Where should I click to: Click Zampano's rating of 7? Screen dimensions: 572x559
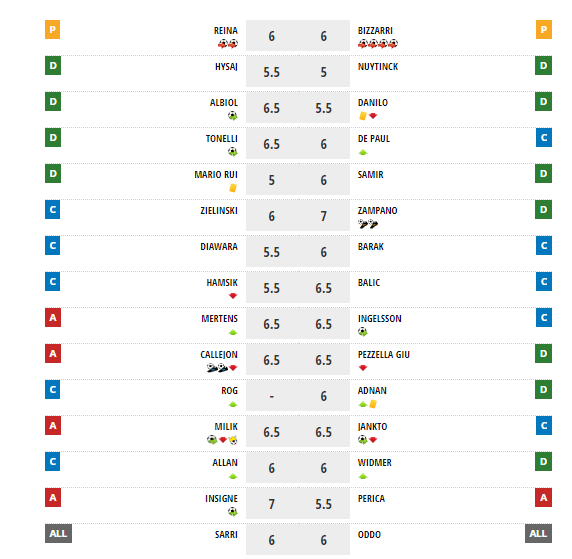pyautogui.click(x=324, y=216)
